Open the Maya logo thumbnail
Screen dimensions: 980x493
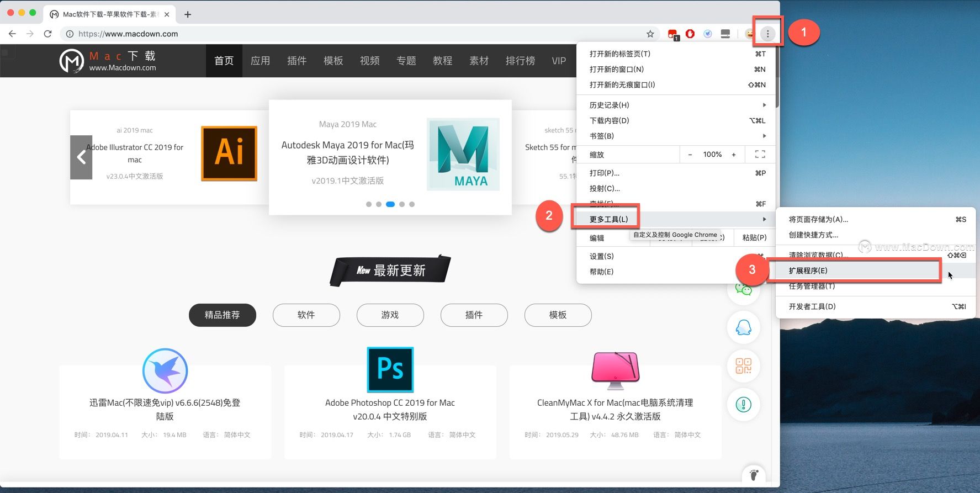[x=463, y=154]
